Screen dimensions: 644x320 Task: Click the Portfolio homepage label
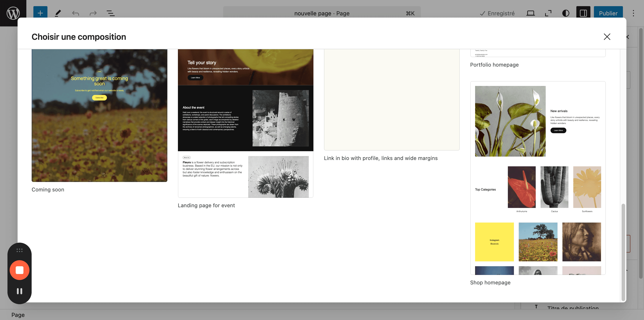tap(494, 65)
